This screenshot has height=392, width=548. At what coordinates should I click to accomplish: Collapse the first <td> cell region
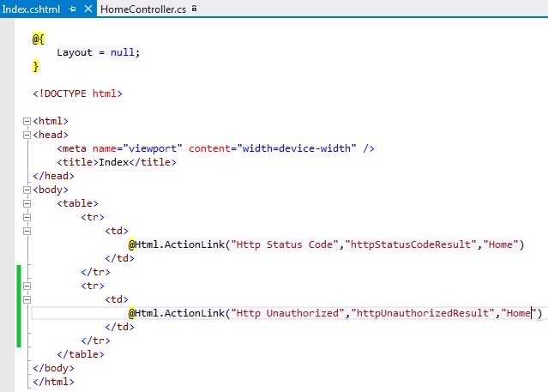[x=27, y=231]
